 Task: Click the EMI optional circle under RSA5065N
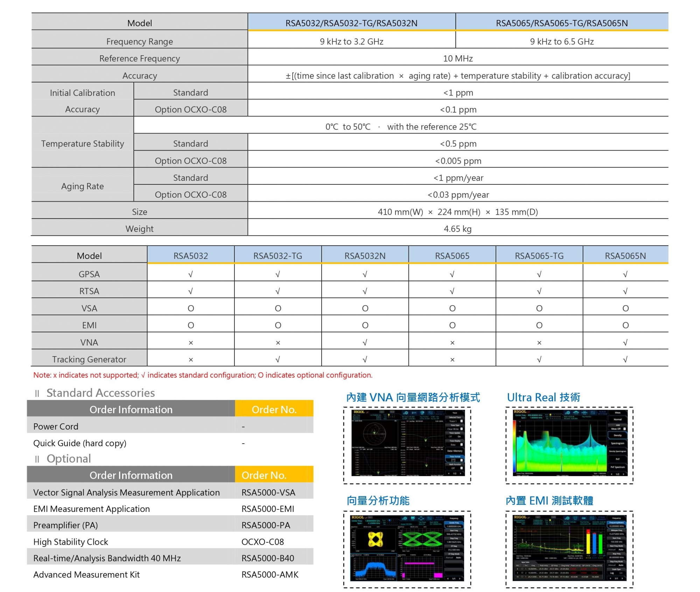pyautogui.click(x=625, y=325)
